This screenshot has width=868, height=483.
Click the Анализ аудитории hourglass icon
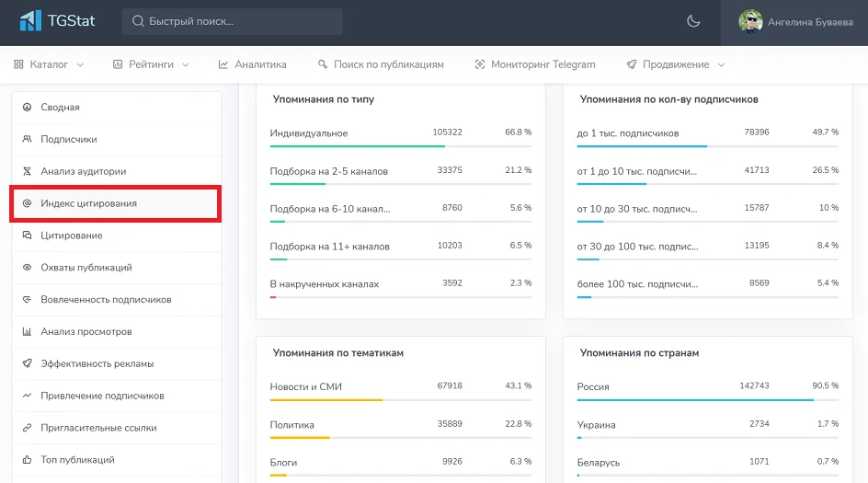click(27, 172)
